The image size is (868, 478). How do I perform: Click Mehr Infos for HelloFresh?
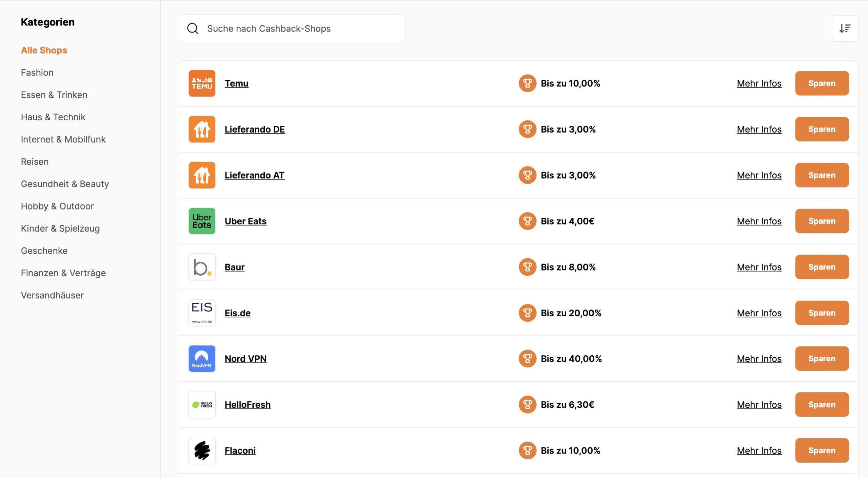[x=759, y=405]
